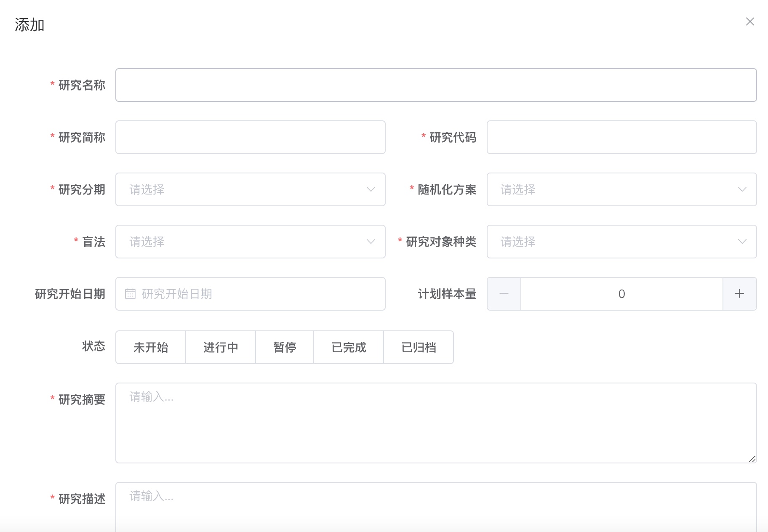The width and height of the screenshot is (768, 532).
Task: Choose 暂停 status option
Action: [285, 347]
